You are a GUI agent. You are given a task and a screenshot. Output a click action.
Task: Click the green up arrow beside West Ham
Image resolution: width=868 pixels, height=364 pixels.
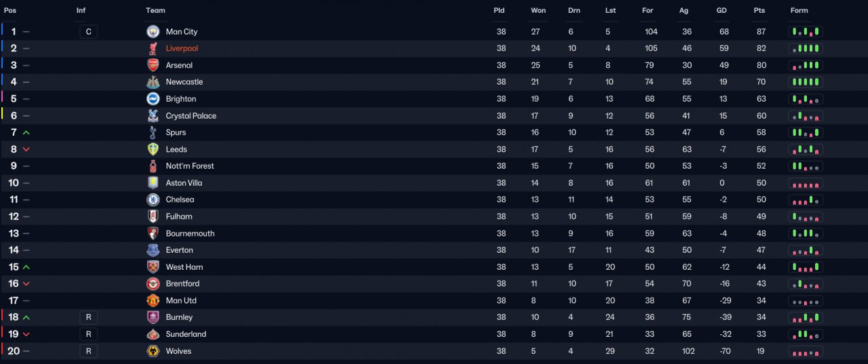point(26,267)
